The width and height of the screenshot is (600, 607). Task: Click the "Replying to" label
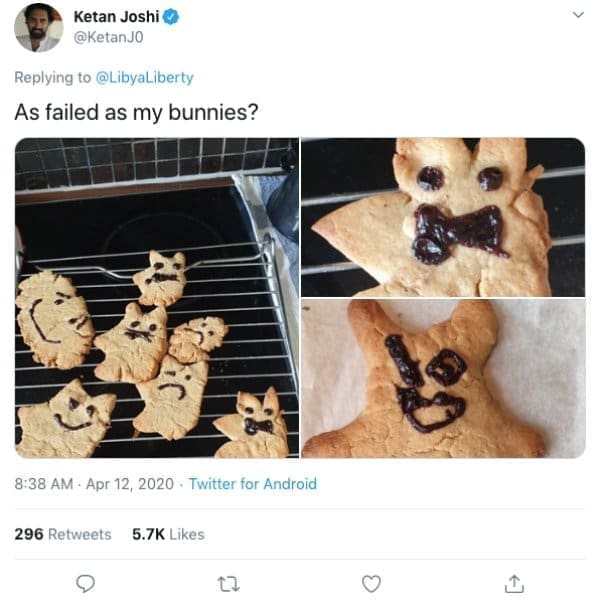[x=52, y=77]
